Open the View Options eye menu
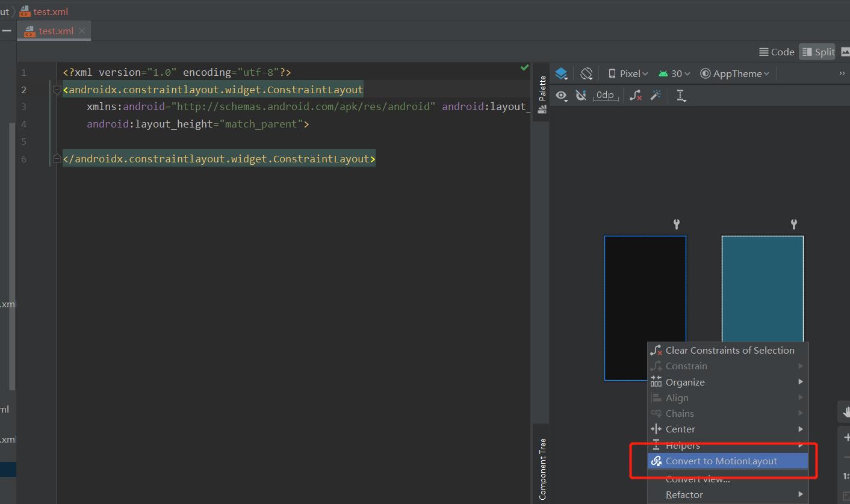The width and height of the screenshot is (850, 504). [x=562, y=96]
